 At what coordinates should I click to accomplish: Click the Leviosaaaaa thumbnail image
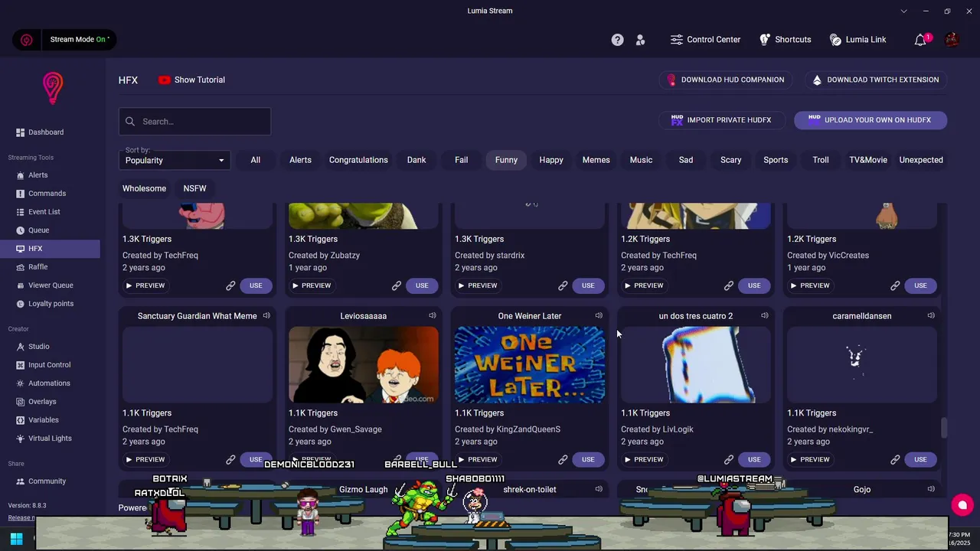pos(364,364)
